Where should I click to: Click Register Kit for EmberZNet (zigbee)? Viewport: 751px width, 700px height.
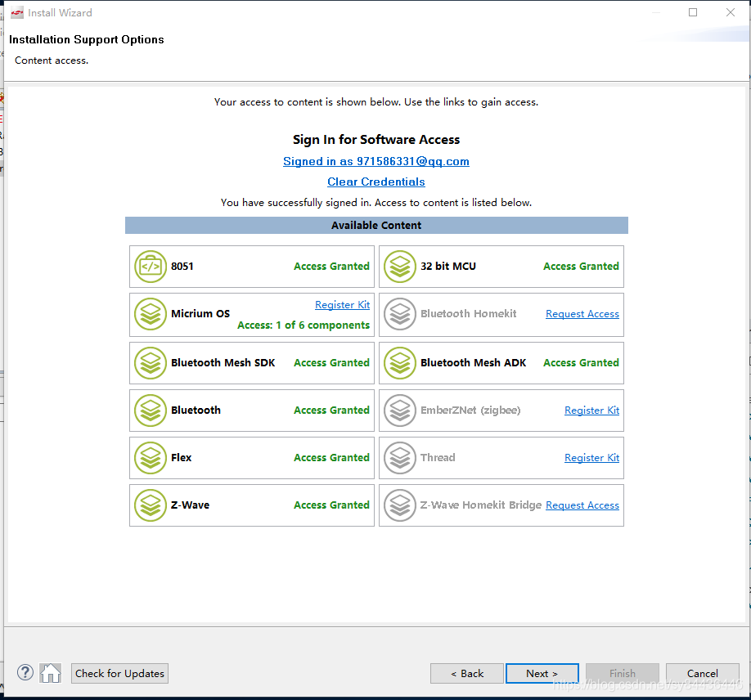pos(592,411)
